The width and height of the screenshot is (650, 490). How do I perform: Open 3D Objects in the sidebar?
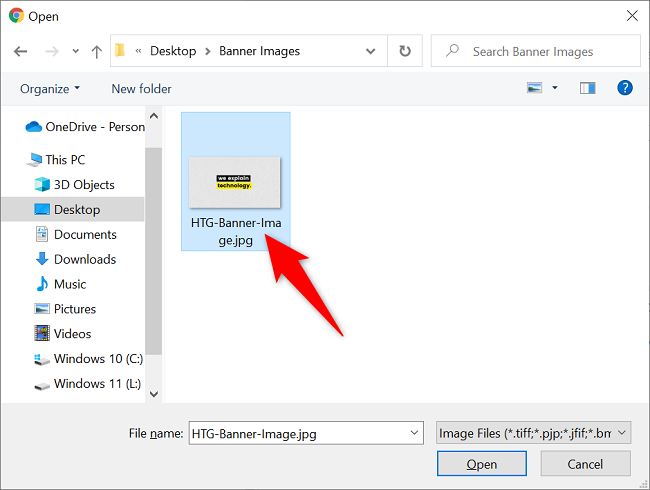pyautogui.click(x=75, y=184)
